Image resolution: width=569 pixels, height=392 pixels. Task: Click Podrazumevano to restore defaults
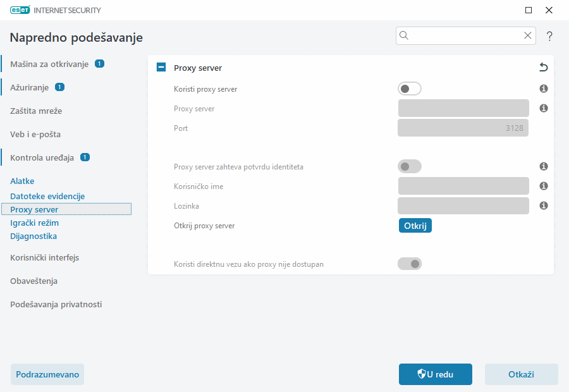(47, 374)
